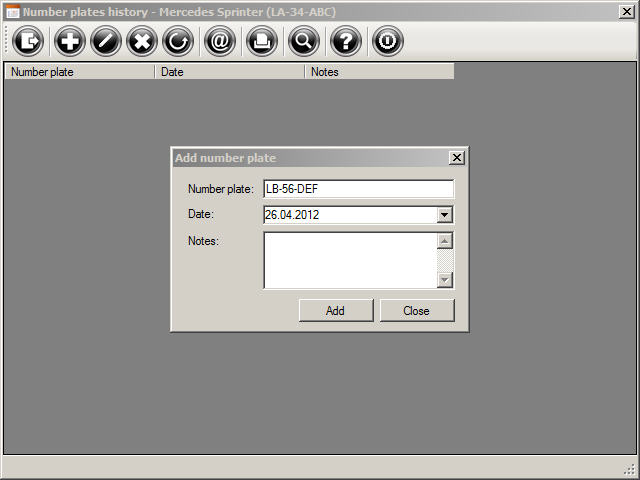This screenshot has width=640, height=480.
Task: Click the plus icon to add entry
Action: pyautogui.click(x=69, y=42)
